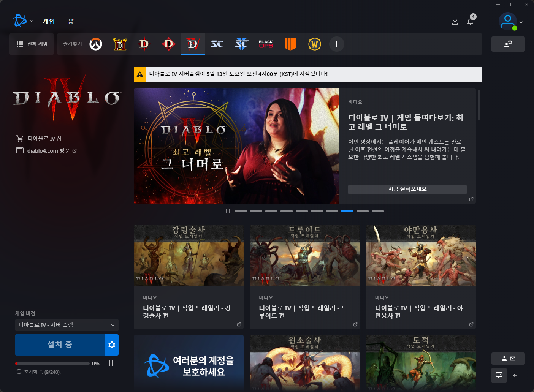Click the content area vertical scrollbar

coord(479,105)
